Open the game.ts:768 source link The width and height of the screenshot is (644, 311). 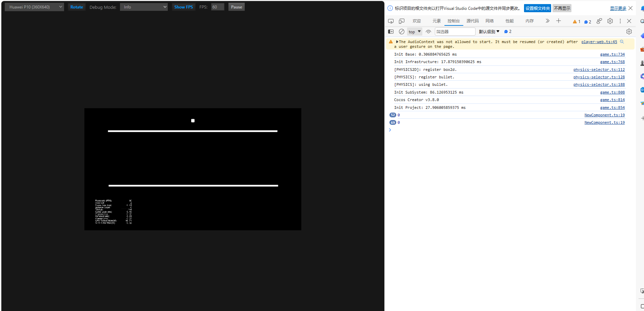tap(612, 62)
